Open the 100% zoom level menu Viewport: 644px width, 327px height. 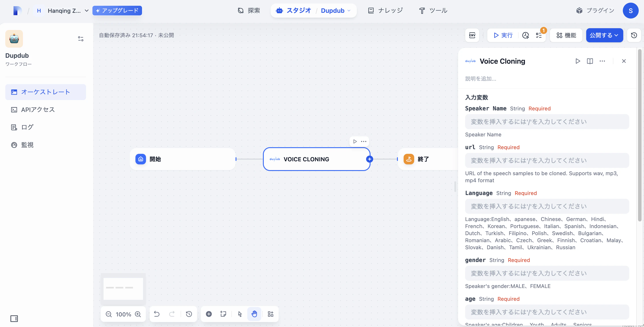[x=123, y=314]
